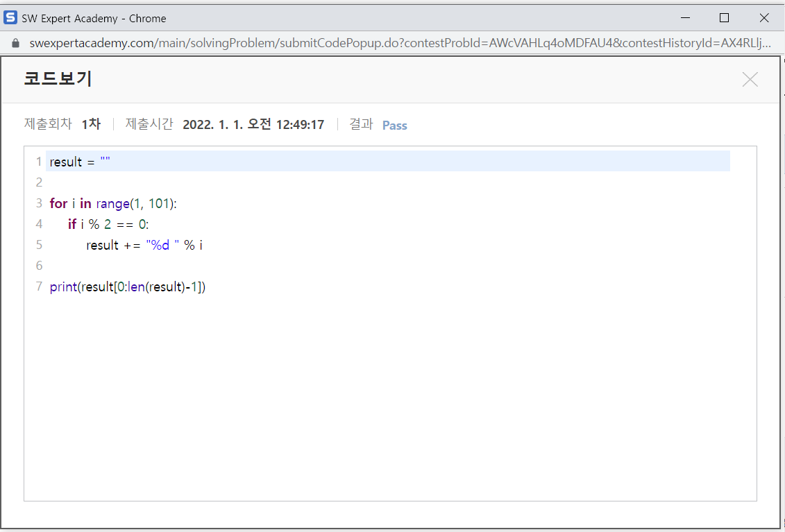Click the submission time 2022. 1. 1. 오전 12:49:17

pyautogui.click(x=253, y=124)
